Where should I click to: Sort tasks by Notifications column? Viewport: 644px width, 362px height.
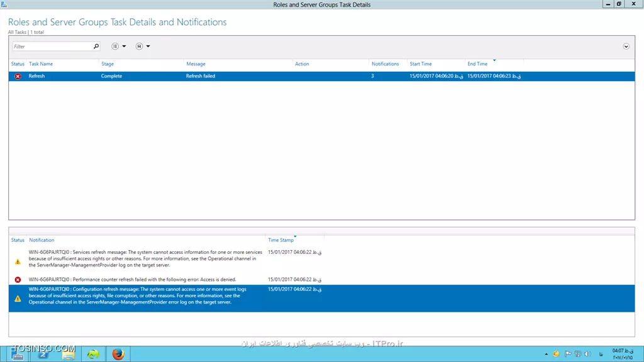[386, 64]
